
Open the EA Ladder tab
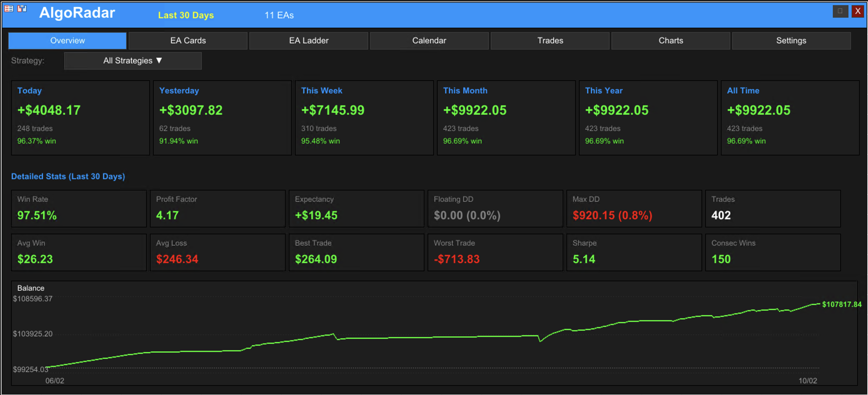[x=308, y=41]
